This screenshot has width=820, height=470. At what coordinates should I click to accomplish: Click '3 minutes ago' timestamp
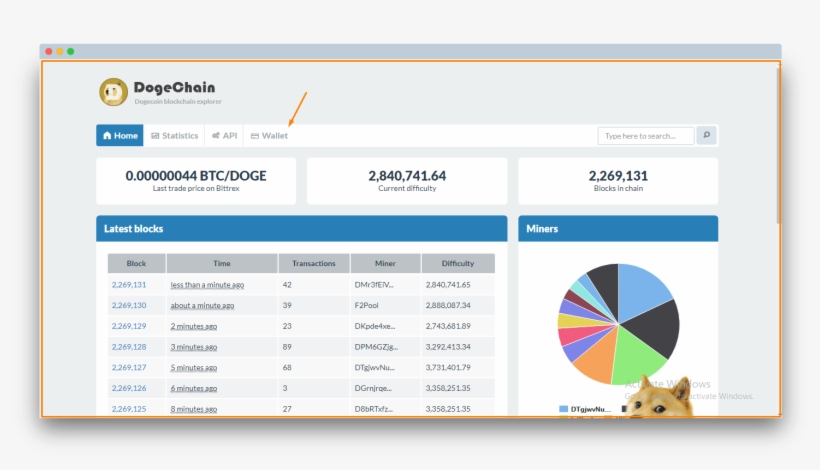click(x=193, y=347)
